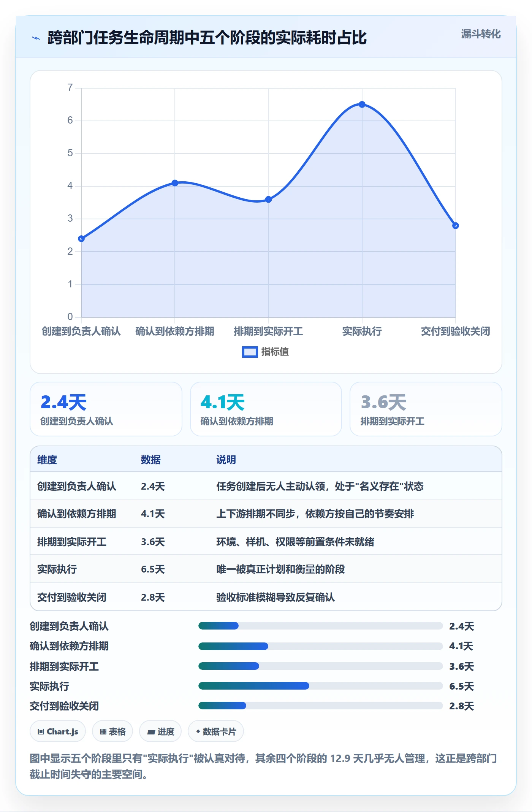Click the 漏斗转化 tag in the header
This screenshot has height=812, width=532.
point(481,34)
